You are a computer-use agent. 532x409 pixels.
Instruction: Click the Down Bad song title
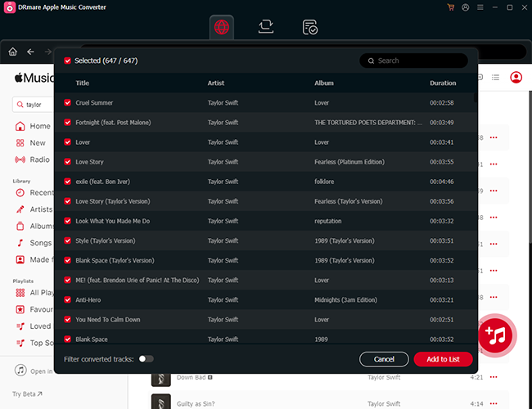(191, 377)
